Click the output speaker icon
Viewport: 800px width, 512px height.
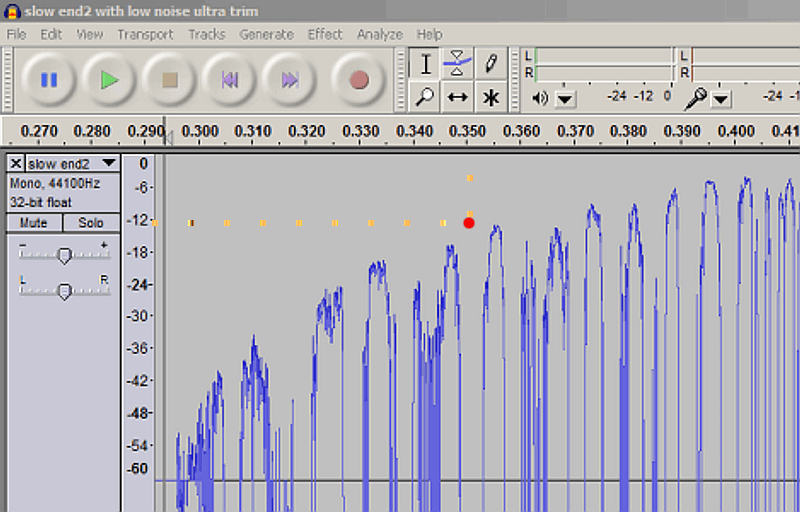[x=540, y=98]
